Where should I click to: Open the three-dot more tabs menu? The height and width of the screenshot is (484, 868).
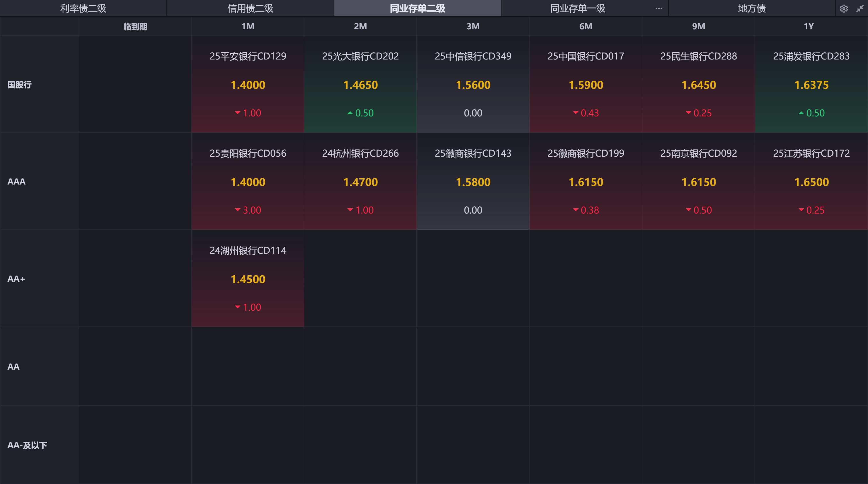click(658, 8)
